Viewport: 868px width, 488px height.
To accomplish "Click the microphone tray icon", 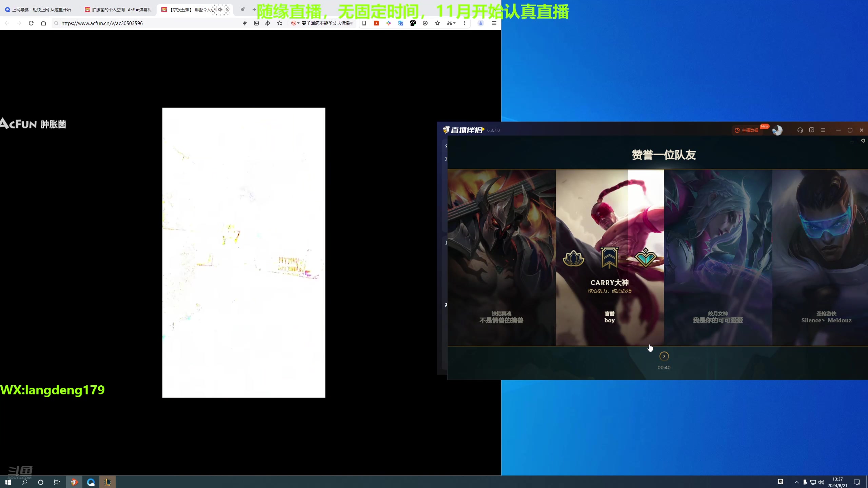I will (x=805, y=482).
